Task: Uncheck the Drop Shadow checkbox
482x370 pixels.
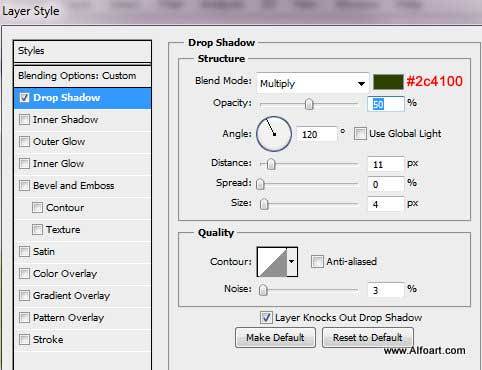Action: coord(24,98)
